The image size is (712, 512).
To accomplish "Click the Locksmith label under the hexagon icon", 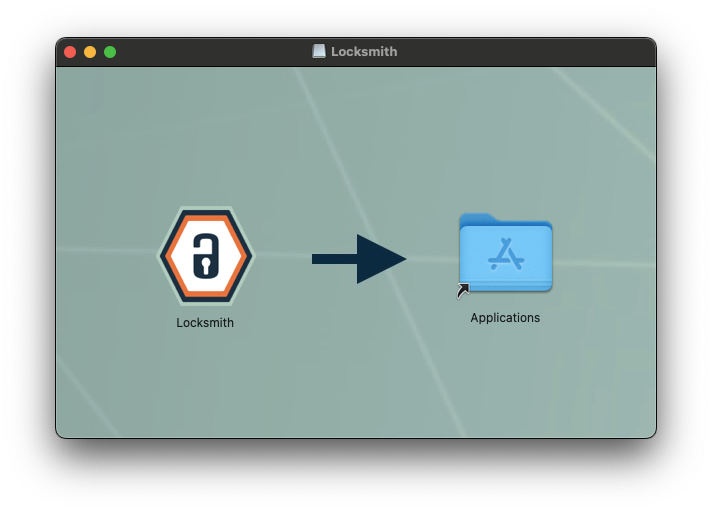I will coord(205,323).
